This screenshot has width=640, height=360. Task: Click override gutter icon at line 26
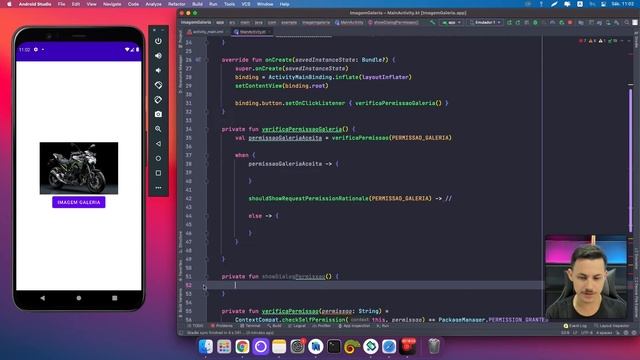coord(198,60)
